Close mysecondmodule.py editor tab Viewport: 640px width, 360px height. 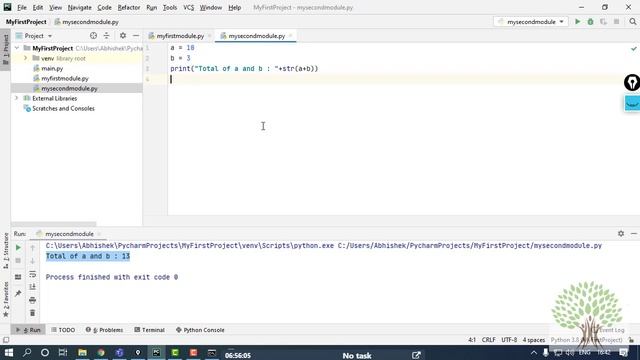coord(291,36)
